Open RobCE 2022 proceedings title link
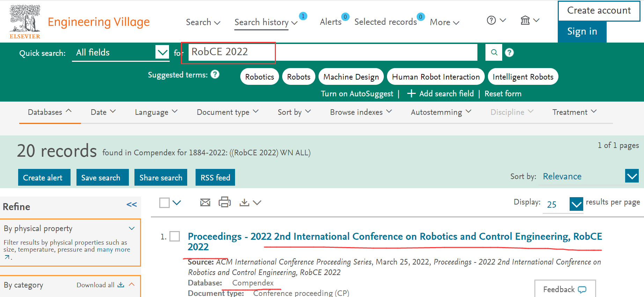Viewport: 644px width, 297px height. click(395, 241)
